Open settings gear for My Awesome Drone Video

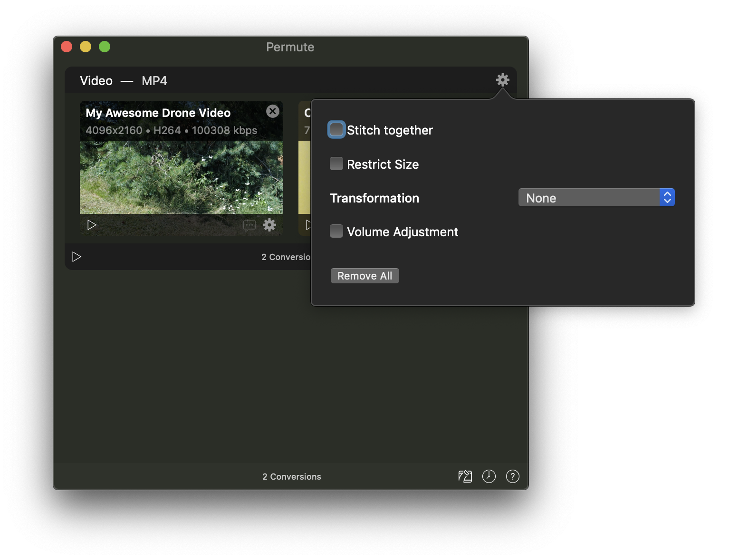(269, 225)
